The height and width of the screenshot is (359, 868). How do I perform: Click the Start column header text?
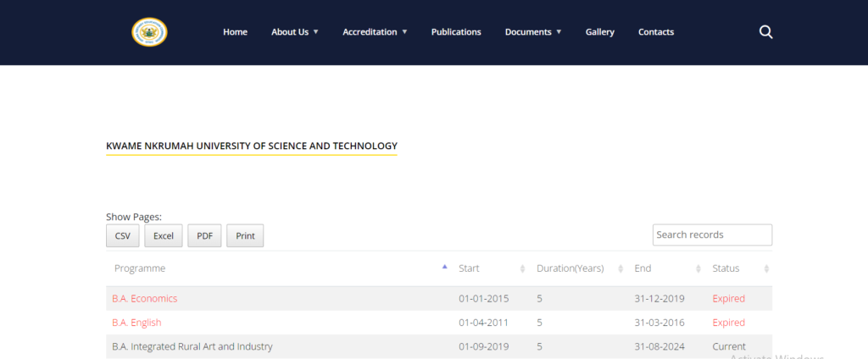(x=469, y=268)
